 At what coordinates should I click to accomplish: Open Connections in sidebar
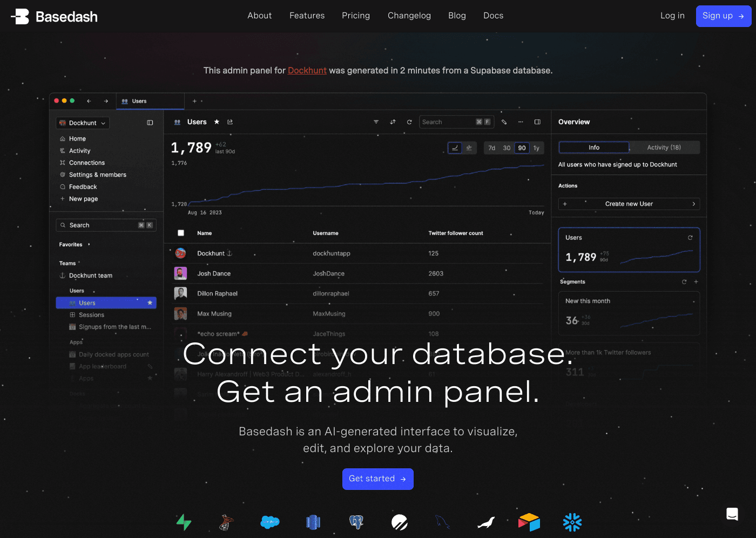(x=86, y=163)
